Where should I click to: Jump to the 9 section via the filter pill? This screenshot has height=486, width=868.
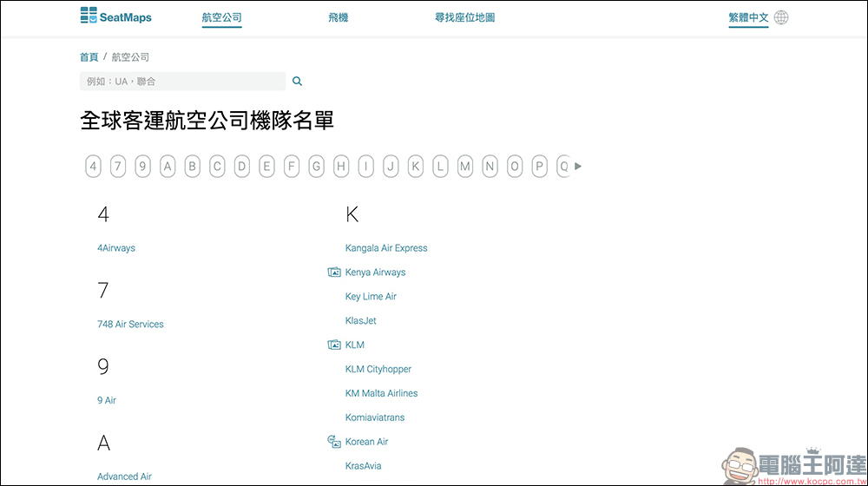click(143, 166)
